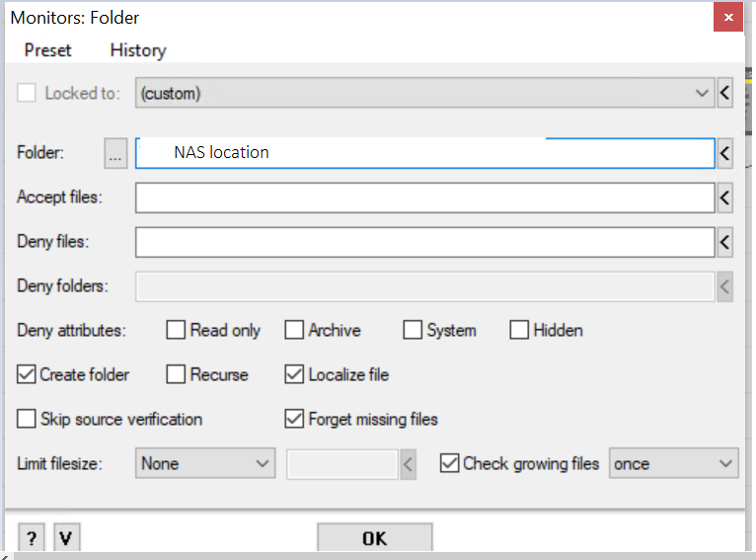Uncheck Check growing files
This screenshot has height=560, width=756.
click(449, 463)
